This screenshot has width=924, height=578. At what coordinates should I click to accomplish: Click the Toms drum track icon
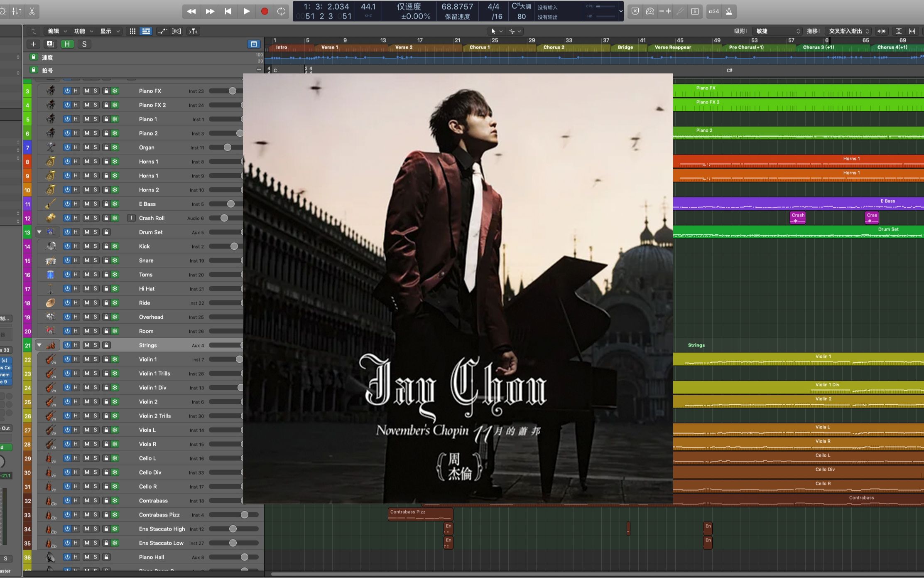51,274
